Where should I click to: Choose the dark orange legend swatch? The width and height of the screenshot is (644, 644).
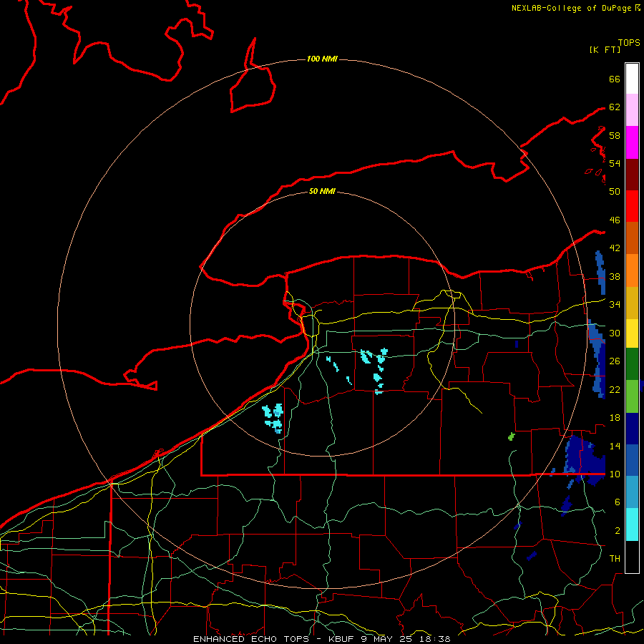(632, 238)
